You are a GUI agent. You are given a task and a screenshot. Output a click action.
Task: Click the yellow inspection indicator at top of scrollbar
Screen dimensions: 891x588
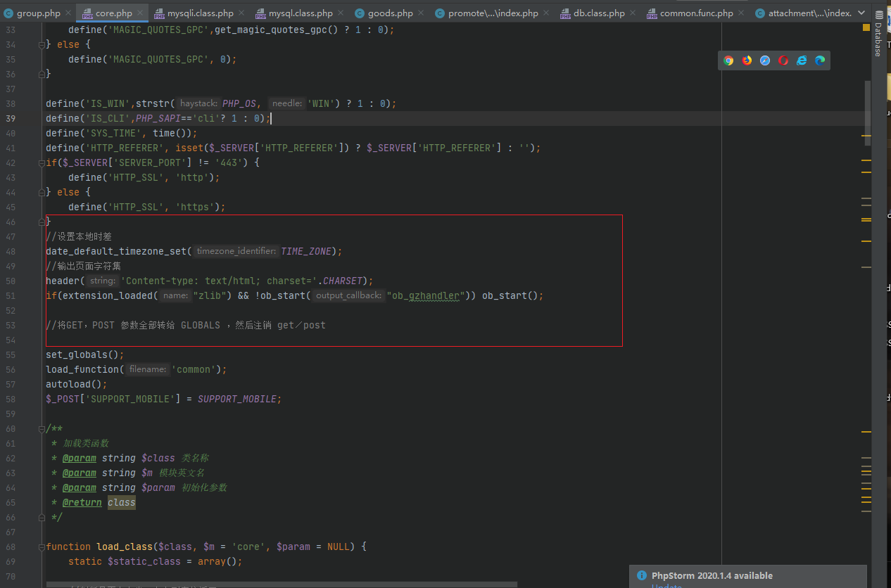pyautogui.click(x=866, y=27)
